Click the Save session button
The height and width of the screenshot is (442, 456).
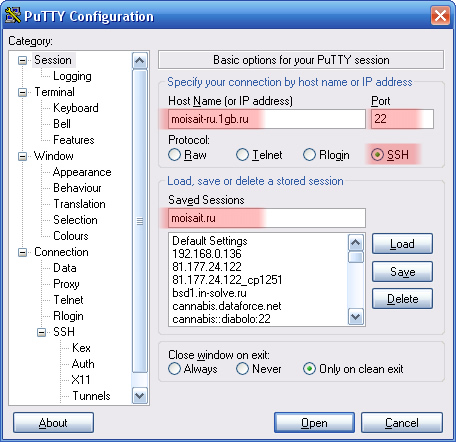(402, 272)
